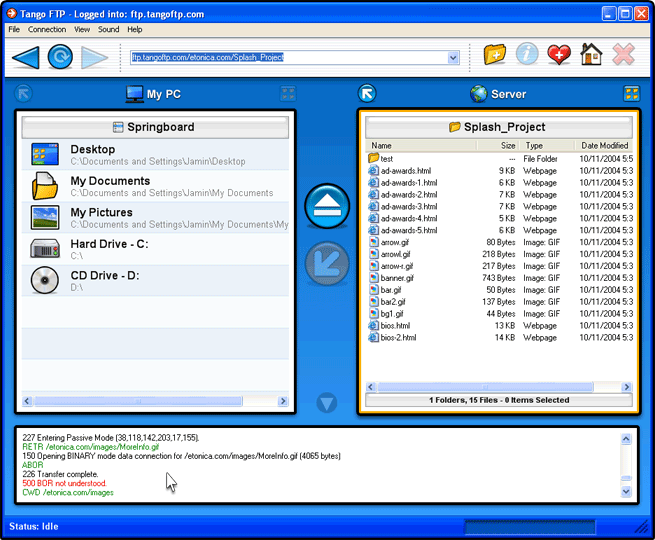Viewport: 655px width, 540px height.
Task: Select arrowl.gif file
Action: click(500, 254)
